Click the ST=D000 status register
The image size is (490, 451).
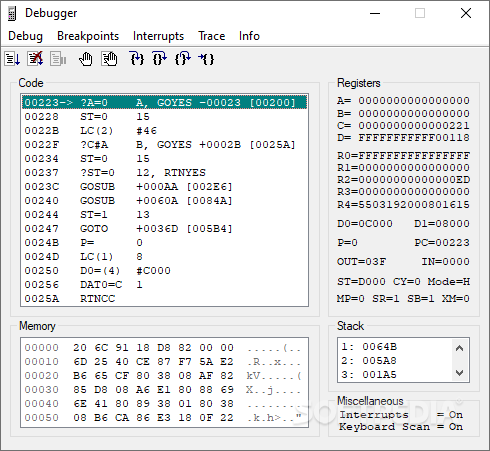pyautogui.click(x=361, y=282)
